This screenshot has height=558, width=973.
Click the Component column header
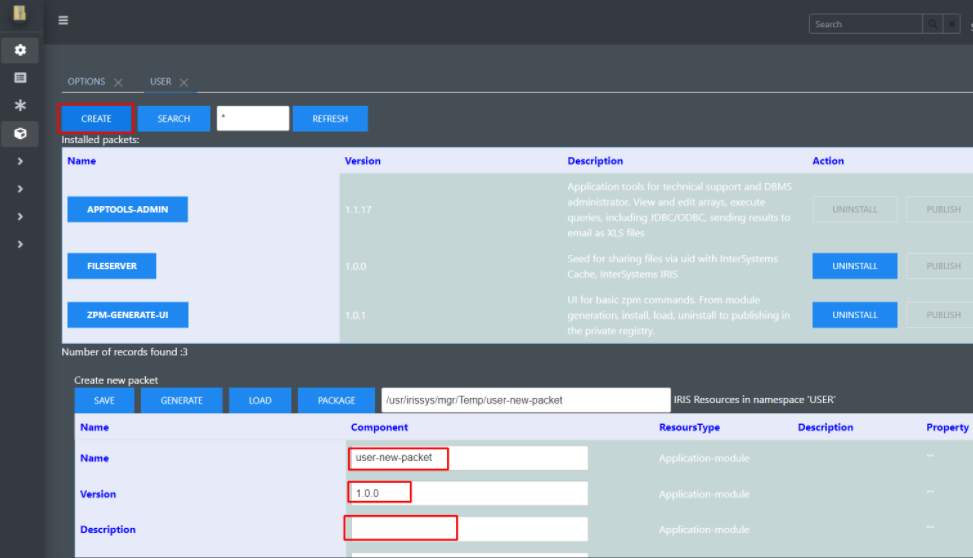[379, 427]
